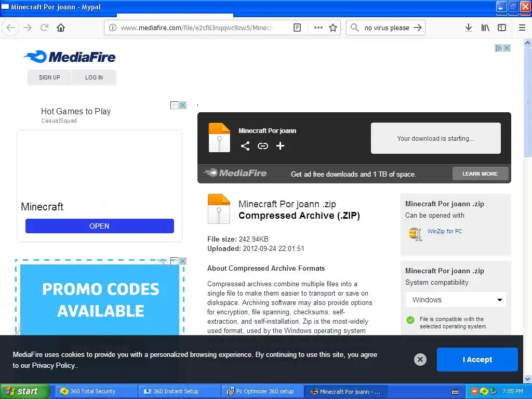Switch to 360 Instant Setup taskbar item
532x399 pixels.
[179, 391]
